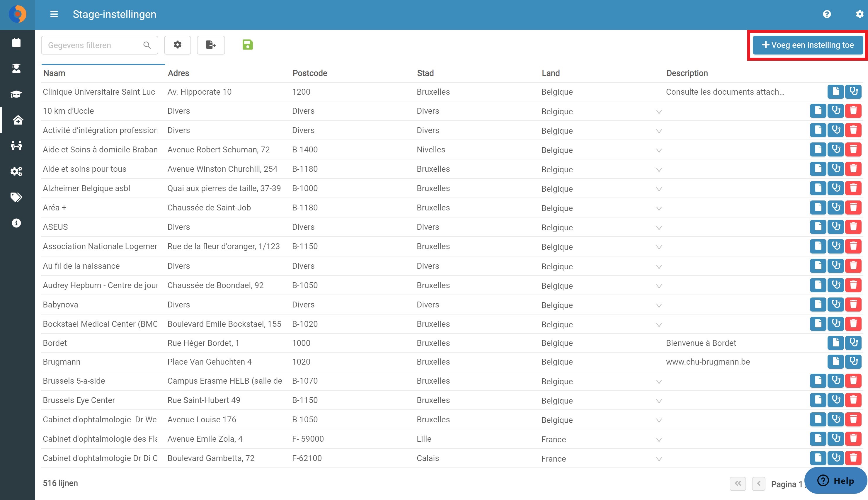Click the export file icon button
Screen dimensions: 868x500
click(211, 45)
